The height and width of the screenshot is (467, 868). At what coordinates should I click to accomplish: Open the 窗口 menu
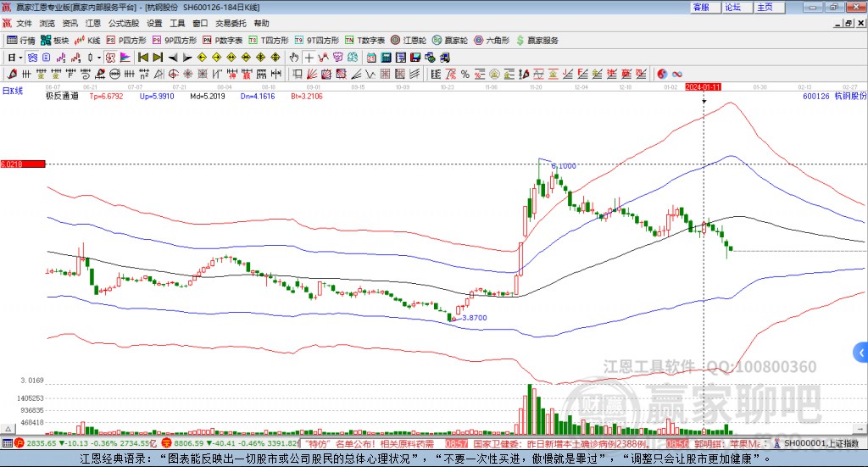click(200, 23)
